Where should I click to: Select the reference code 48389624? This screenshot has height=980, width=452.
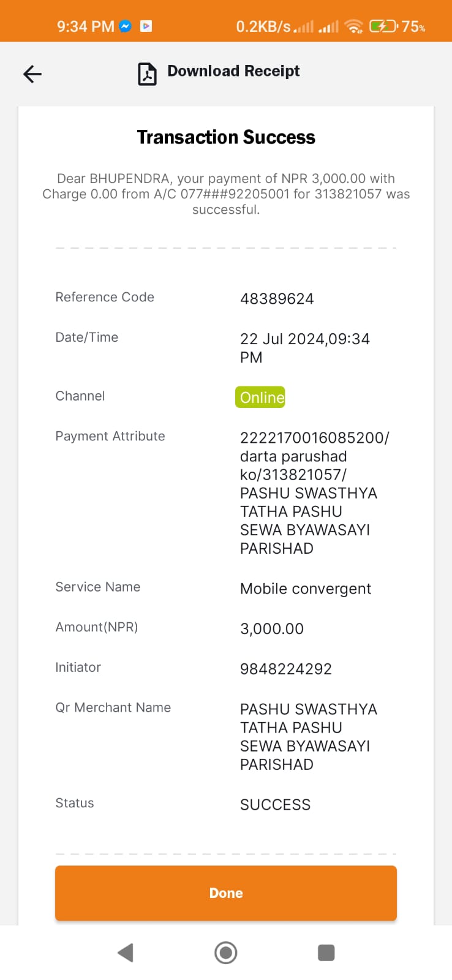[277, 299]
